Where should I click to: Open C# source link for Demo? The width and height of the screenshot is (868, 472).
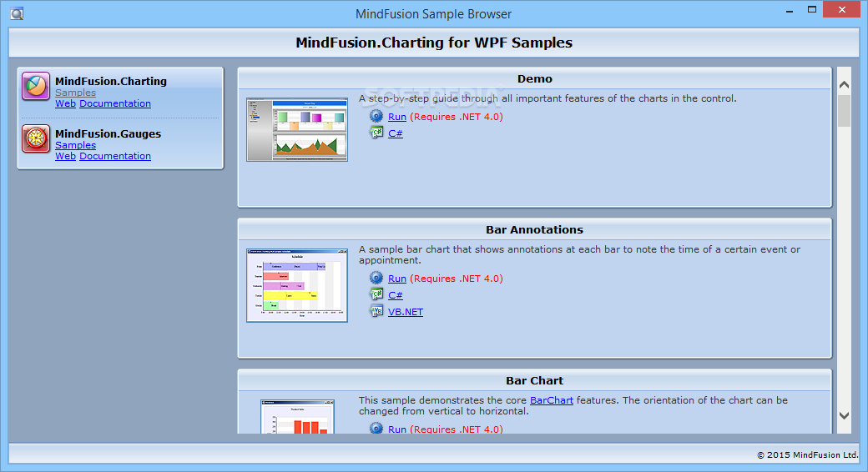[396, 133]
